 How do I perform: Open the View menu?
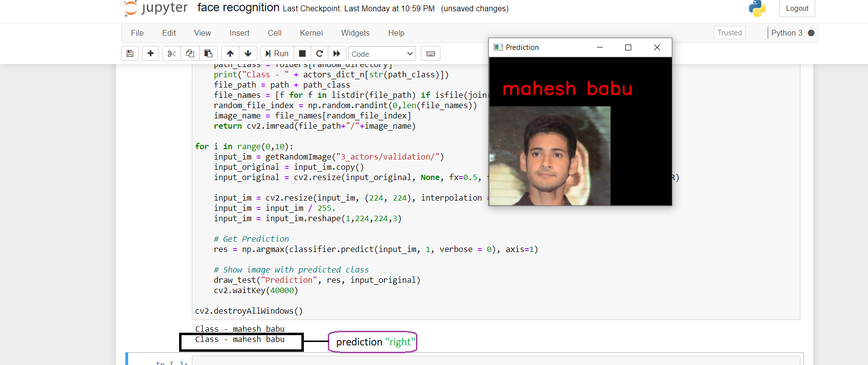(x=203, y=33)
